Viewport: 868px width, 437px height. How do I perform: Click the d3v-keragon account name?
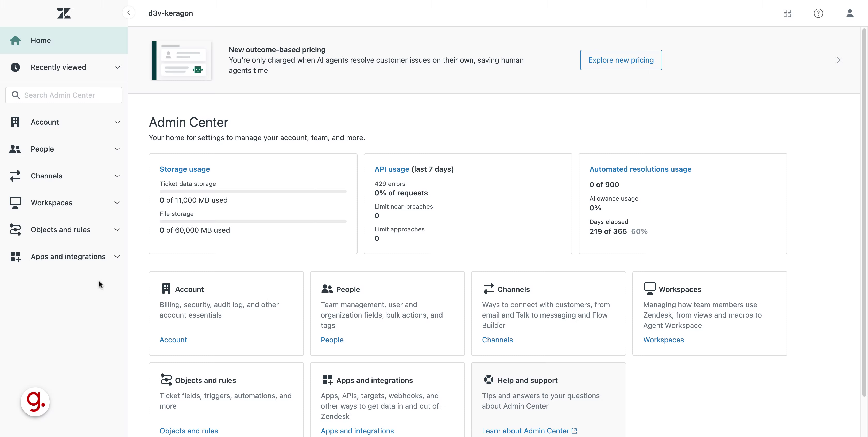pos(171,13)
